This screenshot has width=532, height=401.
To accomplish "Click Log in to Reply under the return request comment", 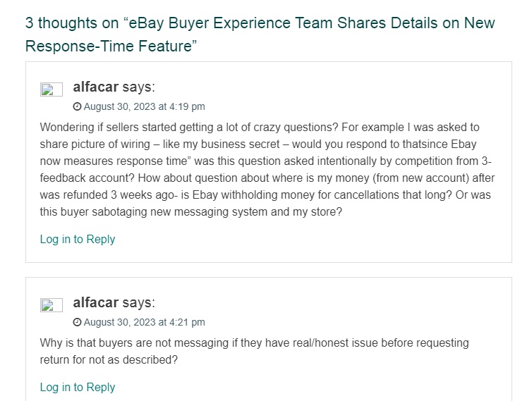I will click(78, 387).
